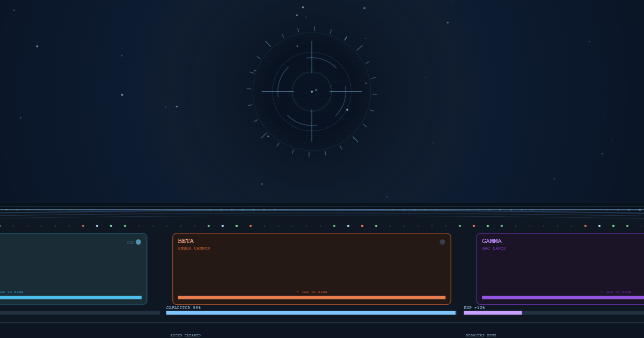Fire the cyan weapon card with CMD indicator
The width and height of the screenshot is (644, 338).
(x=73, y=269)
